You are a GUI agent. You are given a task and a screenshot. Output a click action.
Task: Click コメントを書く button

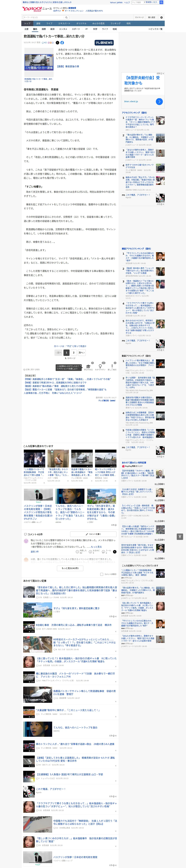click(93, 534)
